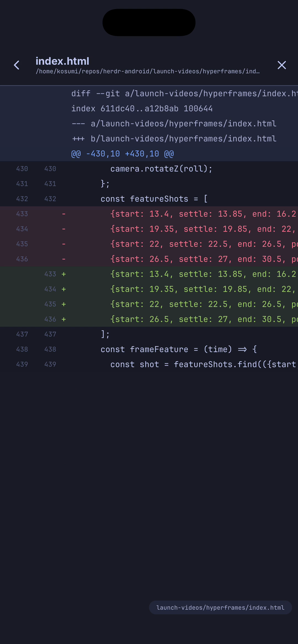The width and height of the screenshot is (298, 644).
Task: Tap the launch-videos/hyperframes/index.html pill at bottom
Action: coord(220,607)
